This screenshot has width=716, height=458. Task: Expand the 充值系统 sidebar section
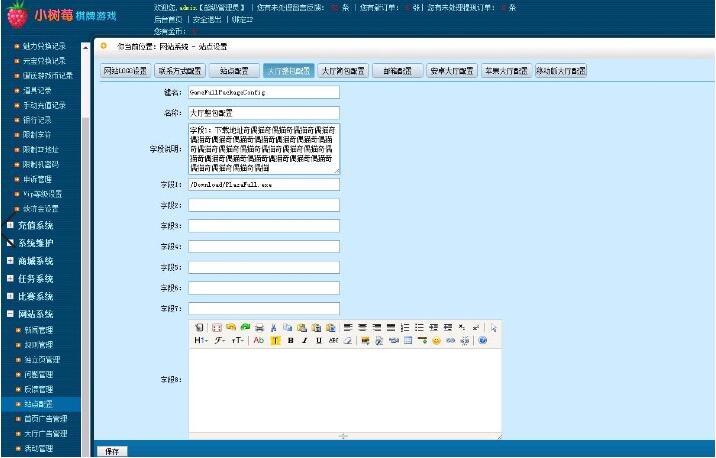tap(30, 226)
